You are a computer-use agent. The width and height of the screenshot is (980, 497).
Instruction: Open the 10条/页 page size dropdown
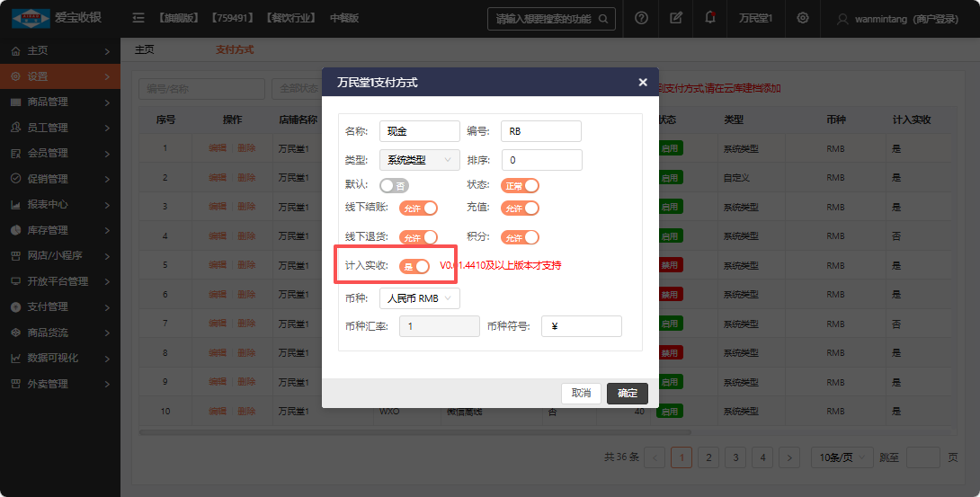(x=842, y=457)
